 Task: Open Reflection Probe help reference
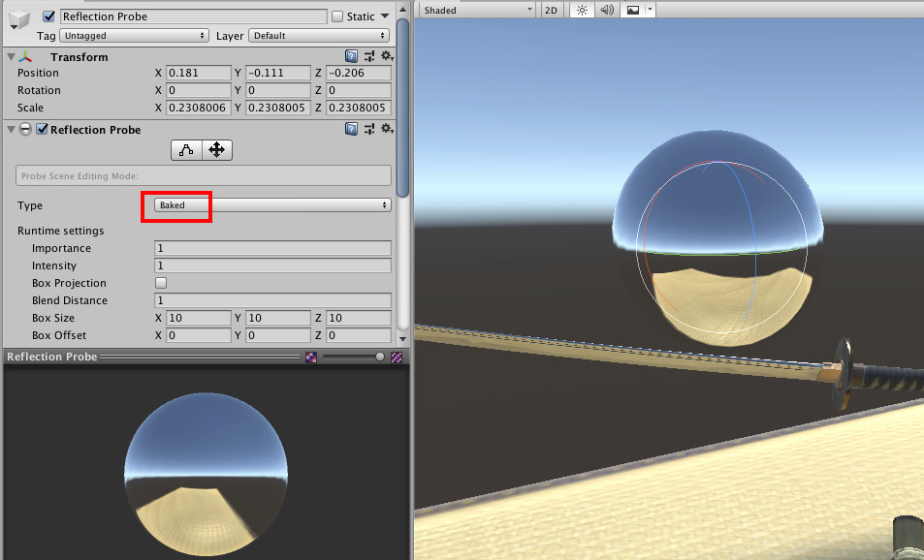[351, 129]
